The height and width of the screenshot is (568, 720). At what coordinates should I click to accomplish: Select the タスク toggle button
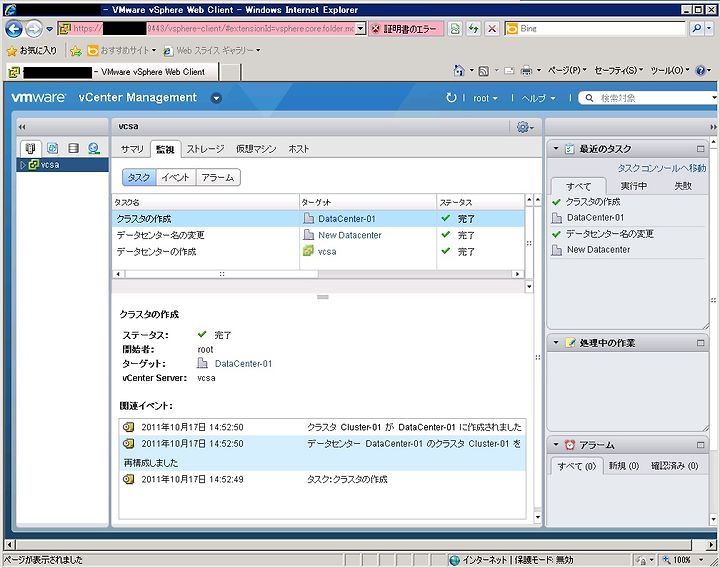click(x=139, y=177)
